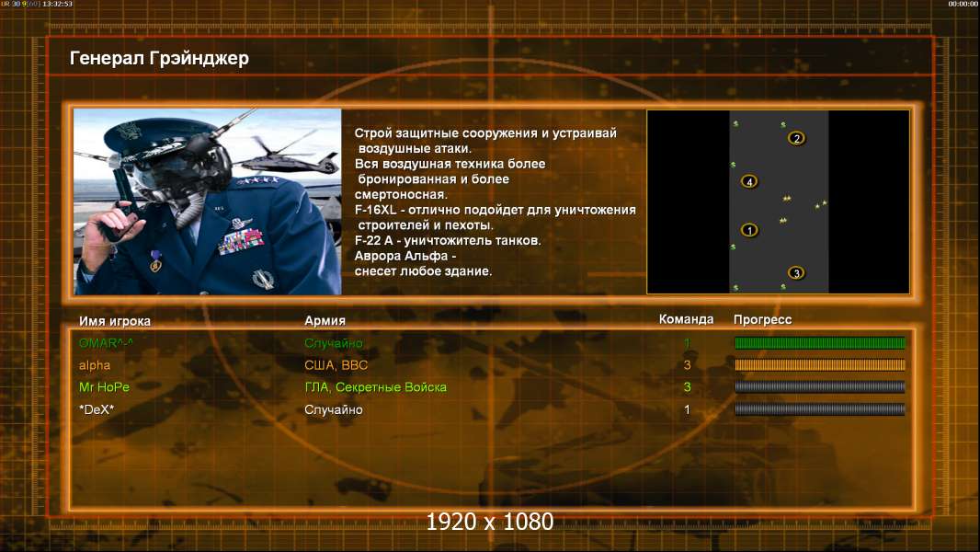Click team number 3 in alpha row
This screenshot has width=980, height=552.
pos(687,364)
